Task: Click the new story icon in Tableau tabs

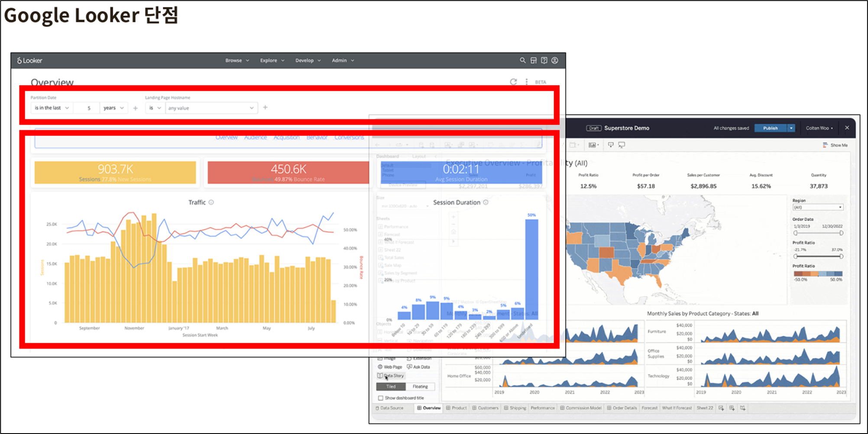Action: coord(743,408)
